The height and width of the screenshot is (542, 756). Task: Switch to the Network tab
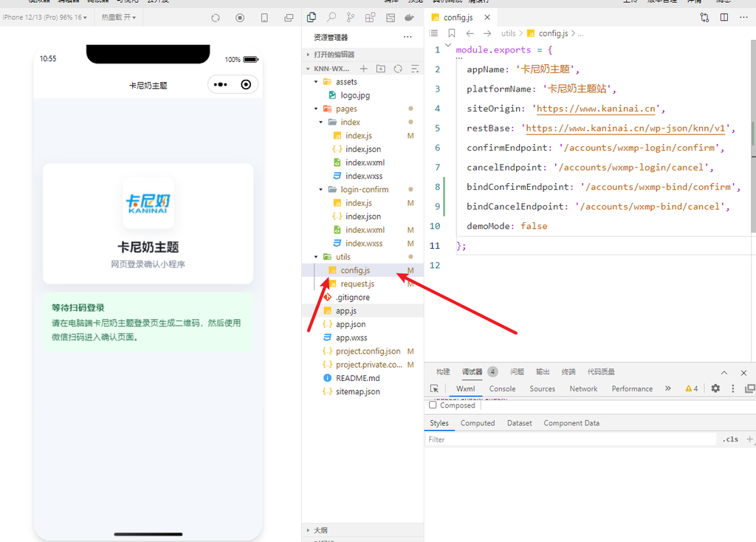click(583, 388)
